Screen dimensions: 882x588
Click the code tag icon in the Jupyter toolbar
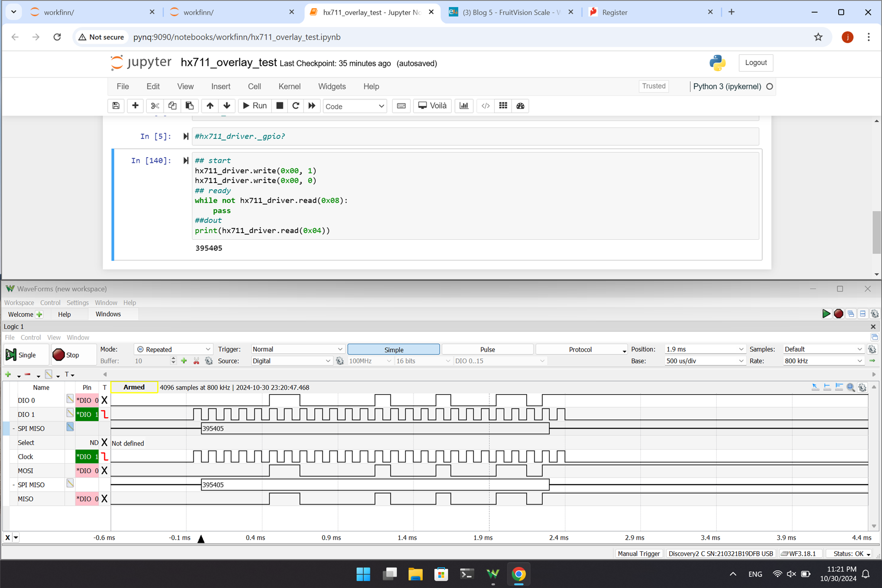[486, 106]
